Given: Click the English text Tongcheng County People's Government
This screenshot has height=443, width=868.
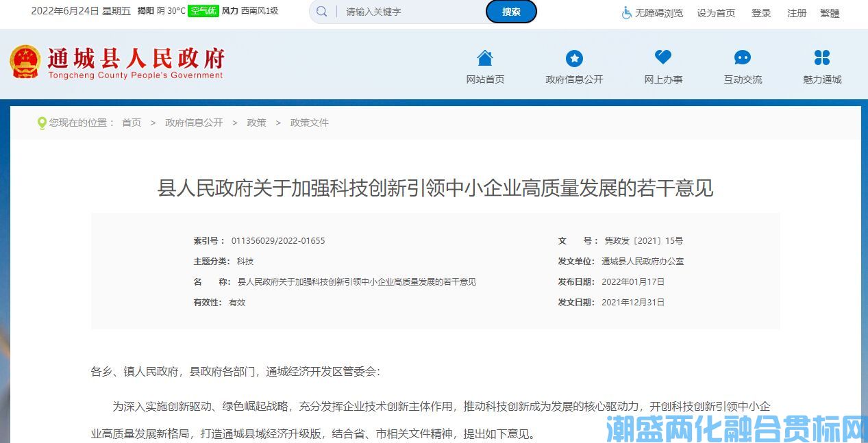Looking at the screenshot, I should (x=136, y=75).
